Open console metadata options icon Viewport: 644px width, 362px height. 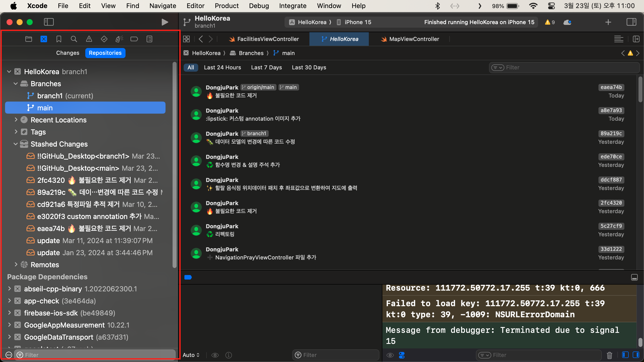pos(402,355)
